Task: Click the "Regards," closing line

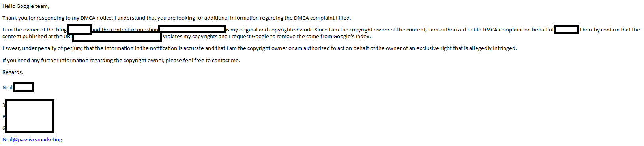Action: coord(13,72)
